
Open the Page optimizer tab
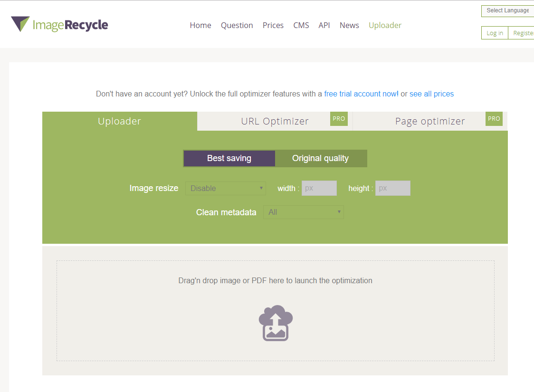429,121
